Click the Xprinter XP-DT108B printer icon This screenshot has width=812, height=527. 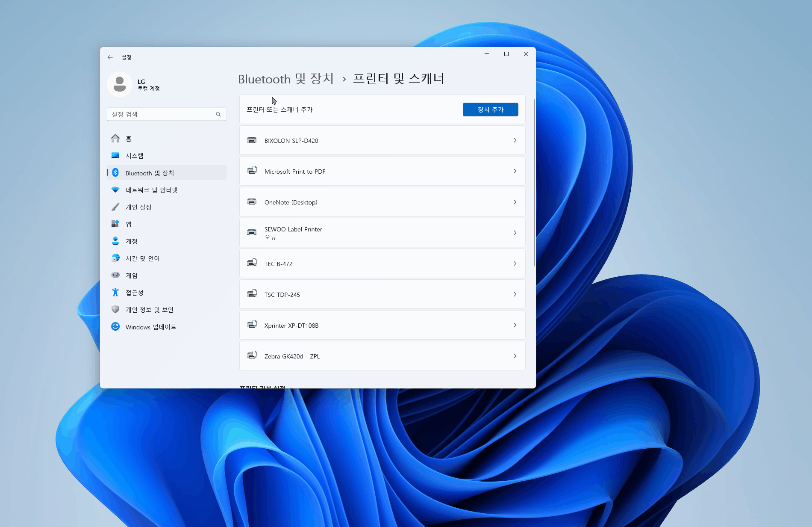coord(252,325)
